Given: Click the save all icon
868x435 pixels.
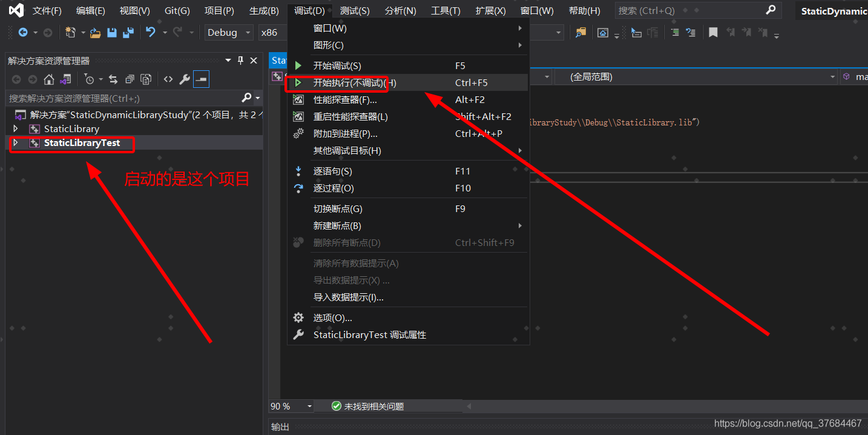Looking at the screenshot, I should click(128, 33).
